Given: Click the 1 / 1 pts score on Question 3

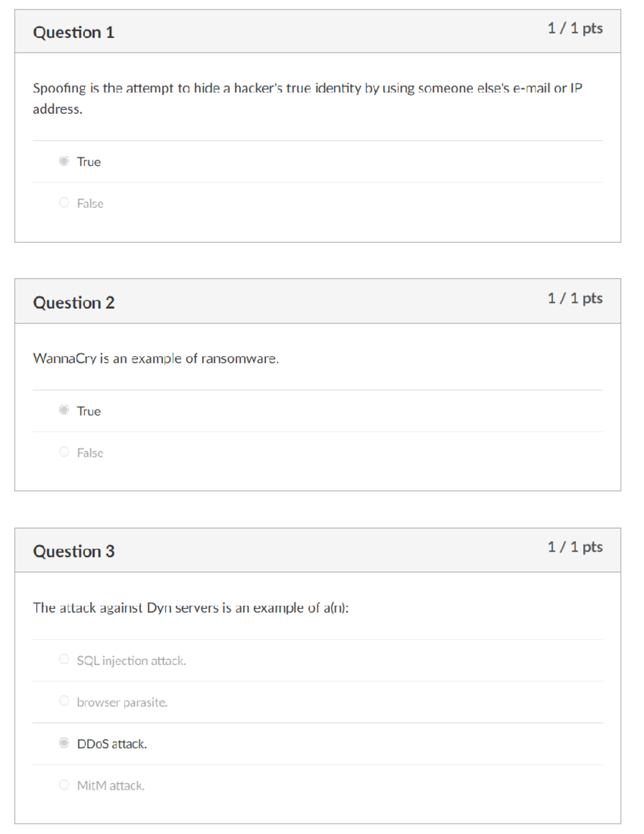Looking at the screenshot, I should tap(575, 547).
